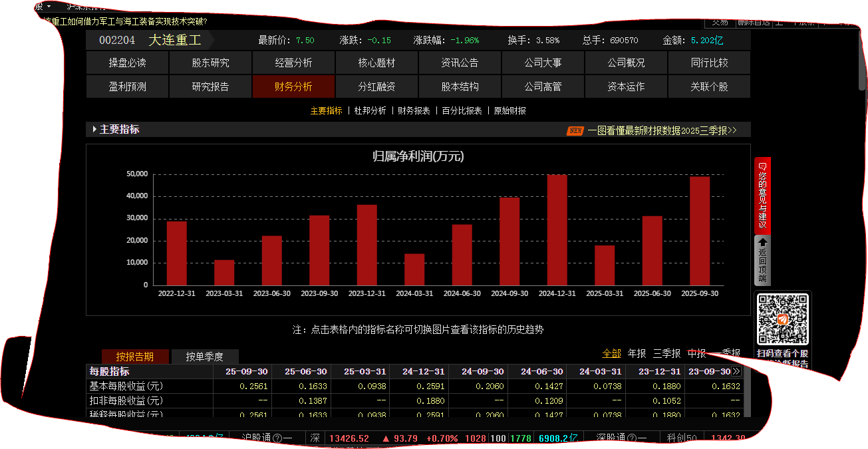Viewport: 868px width, 449px height.
Task: Click the stock name 大连重工
Action: click(x=174, y=40)
